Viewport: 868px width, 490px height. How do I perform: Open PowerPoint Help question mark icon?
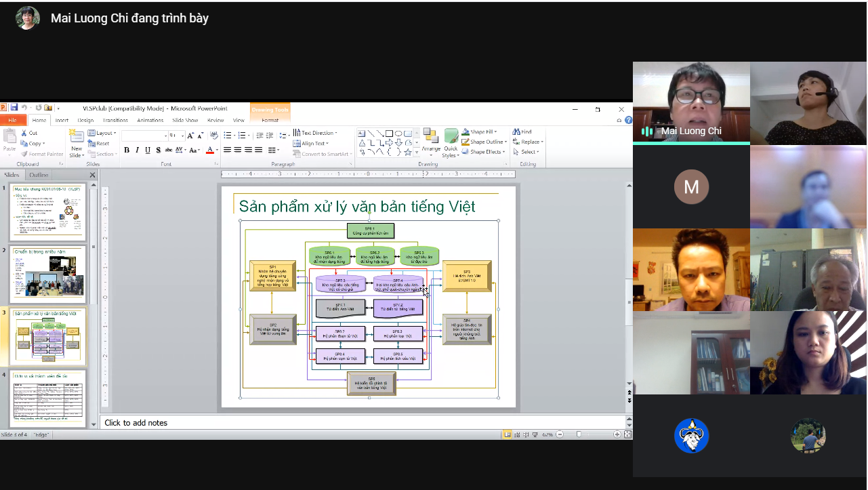coord(628,121)
